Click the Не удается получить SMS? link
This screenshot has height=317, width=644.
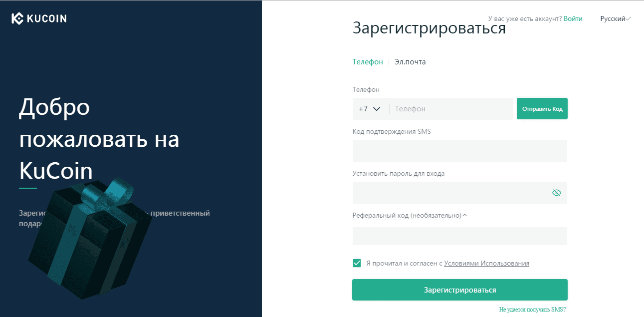tap(532, 310)
